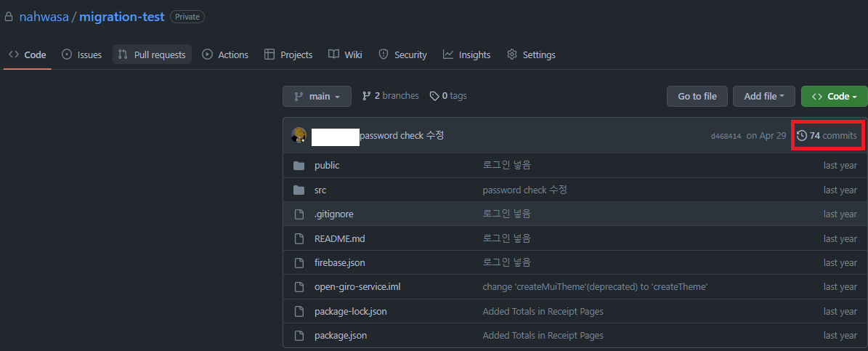The image size is (868, 351).
Task: Open the open-giro-service.iml file
Action: click(357, 287)
